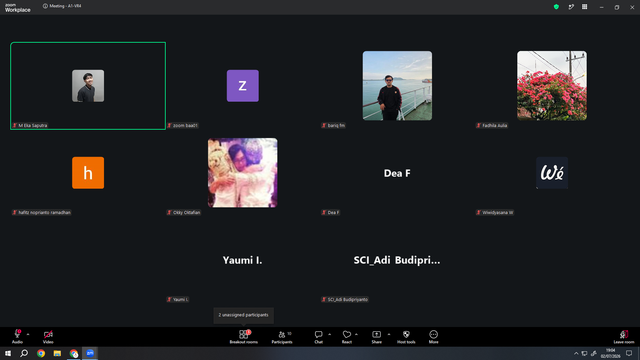Click the icon left of the grid view
This screenshot has height=360, width=640.
pos(571,7)
